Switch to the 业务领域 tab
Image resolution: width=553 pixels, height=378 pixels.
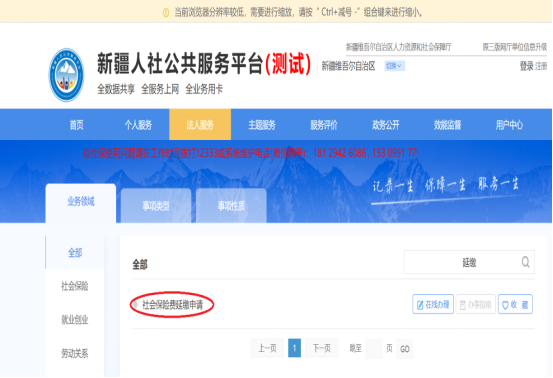81,203
